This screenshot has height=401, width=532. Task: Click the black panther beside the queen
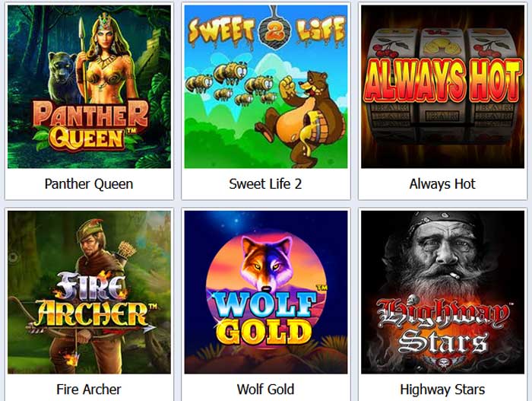63,78
